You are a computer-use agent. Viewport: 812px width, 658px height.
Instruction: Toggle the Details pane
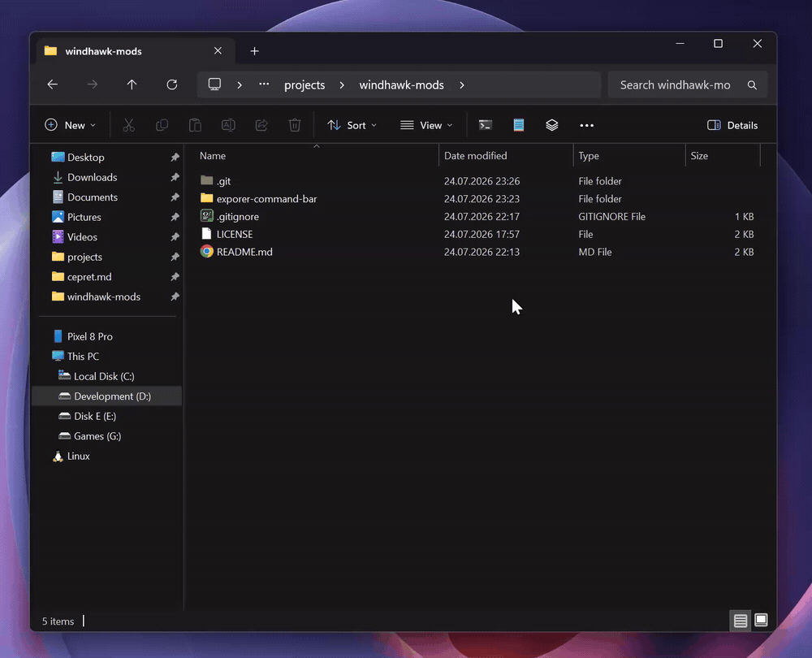(732, 125)
